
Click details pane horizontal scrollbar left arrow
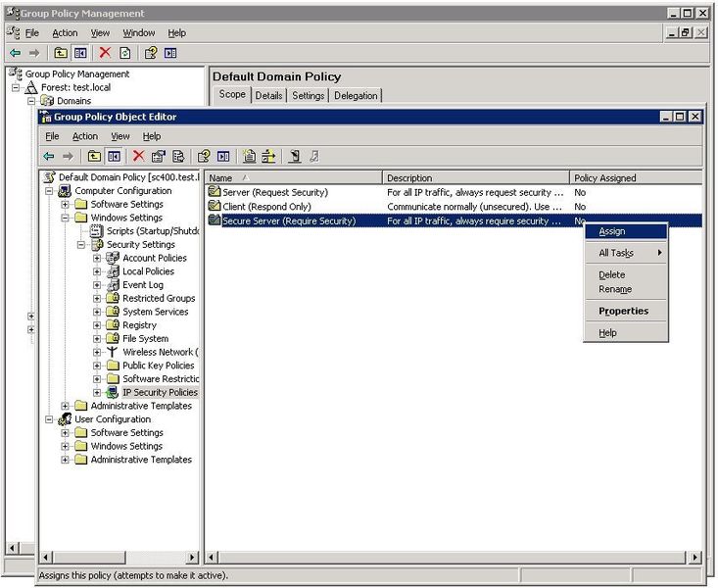pos(212,557)
